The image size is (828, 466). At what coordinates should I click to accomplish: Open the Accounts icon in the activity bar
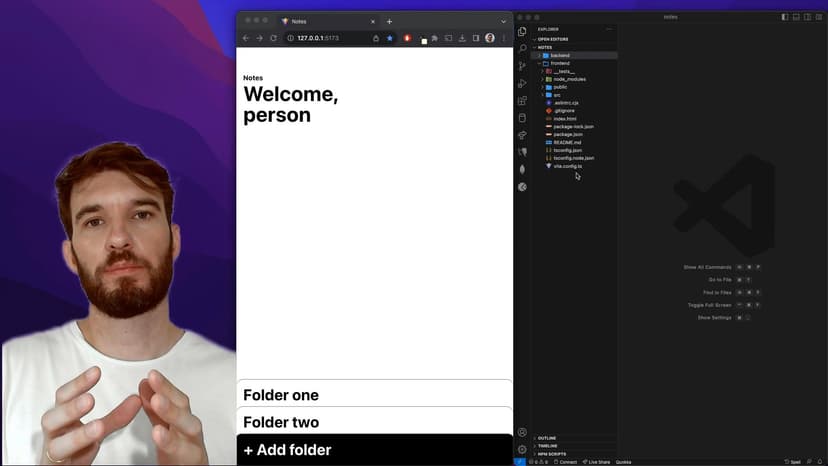tap(522, 432)
